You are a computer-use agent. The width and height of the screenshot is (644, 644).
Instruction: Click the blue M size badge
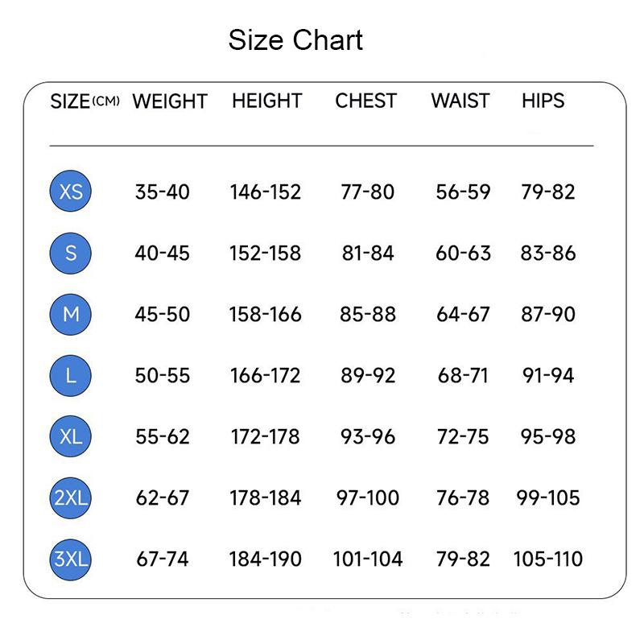click(x=71, y=314)
